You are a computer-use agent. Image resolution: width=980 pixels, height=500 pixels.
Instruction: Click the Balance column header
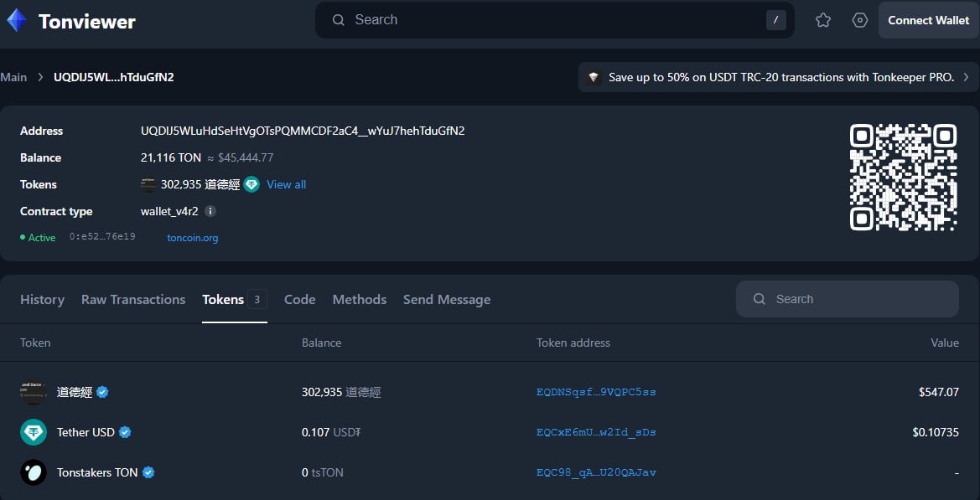(321, 343)
